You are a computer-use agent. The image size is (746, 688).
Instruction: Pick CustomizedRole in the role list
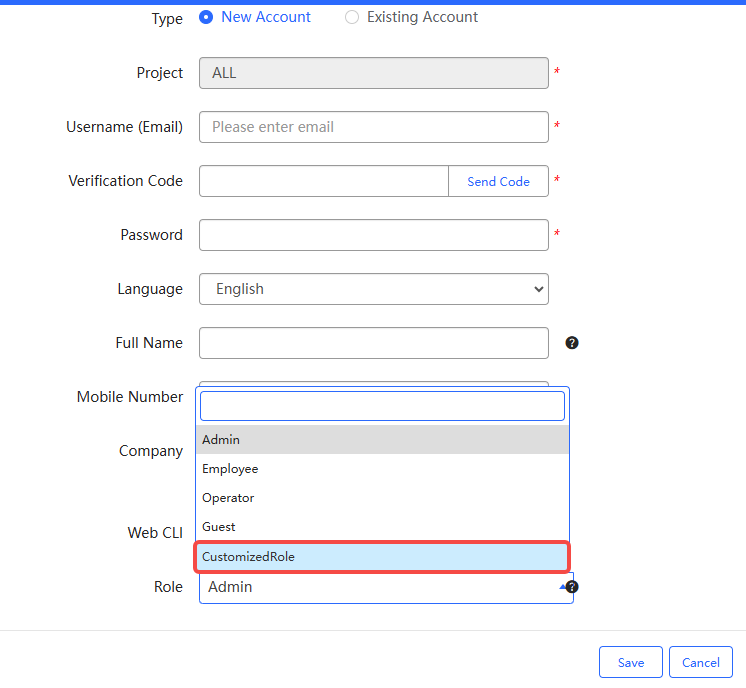point(382,557)
